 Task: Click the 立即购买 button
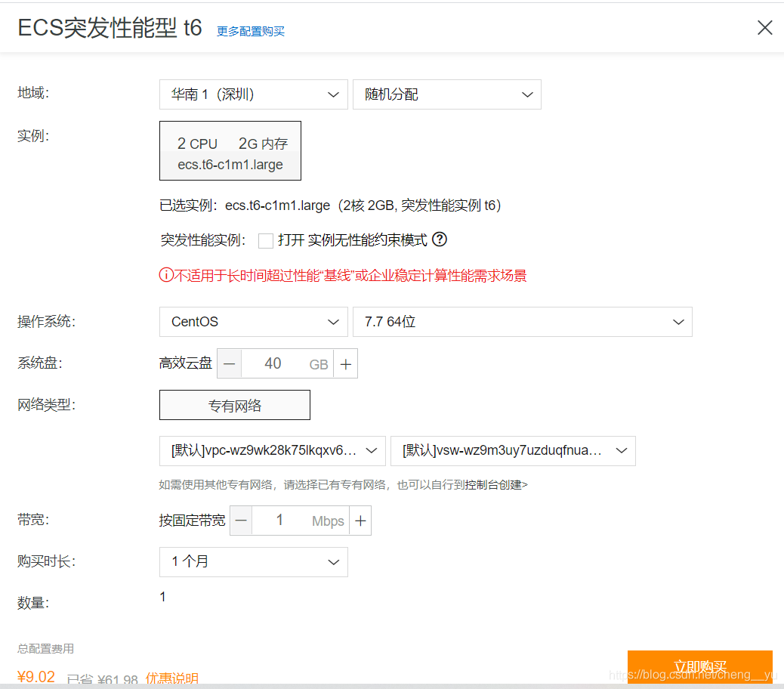pos(700,666)
